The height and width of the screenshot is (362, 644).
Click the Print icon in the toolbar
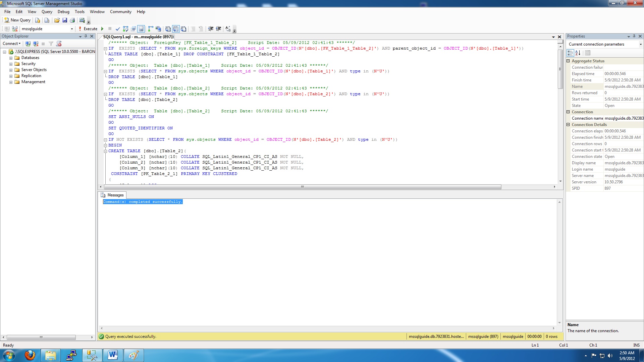coord(72,20)
